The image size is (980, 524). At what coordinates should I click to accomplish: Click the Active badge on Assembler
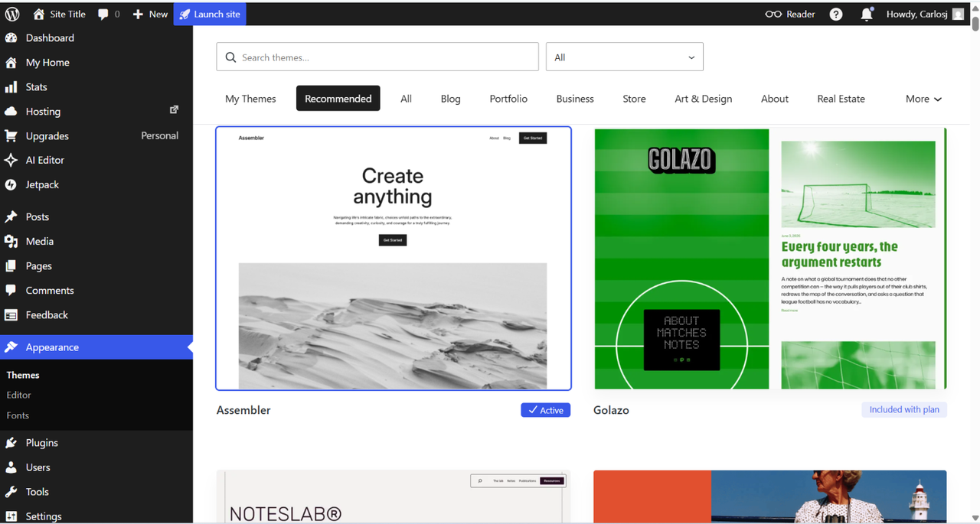point(546,410)
